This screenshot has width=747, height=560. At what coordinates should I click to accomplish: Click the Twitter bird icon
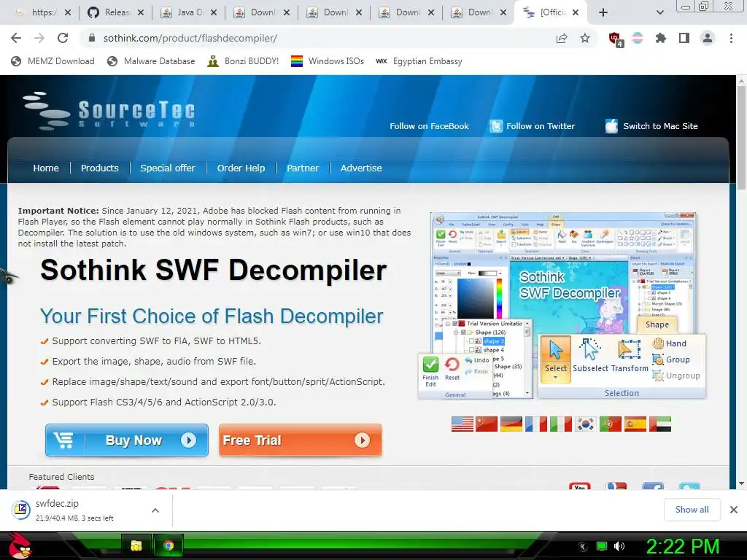tap(496, 126)
